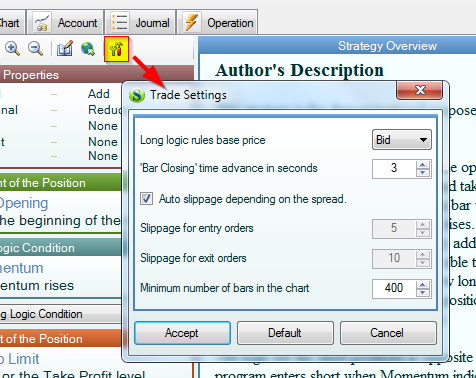Click the Minimum number of bars field
The height and width of the screenshot is (378, 476).
[x=394, y=289]
